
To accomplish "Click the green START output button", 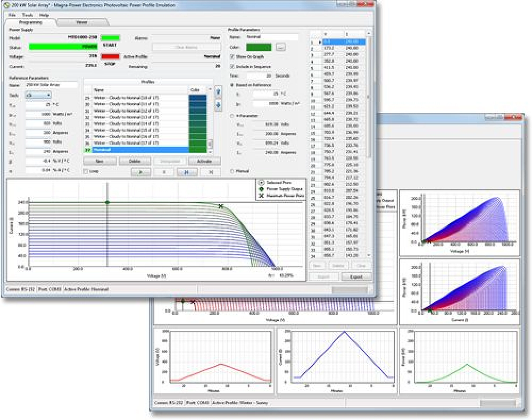I will pyautogui.click(x=110, y=38).
